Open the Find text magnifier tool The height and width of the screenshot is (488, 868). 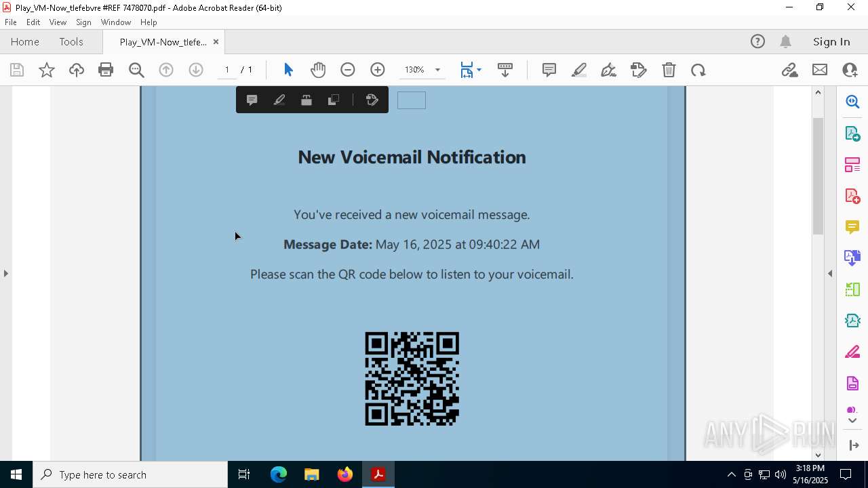click(136, 70)
